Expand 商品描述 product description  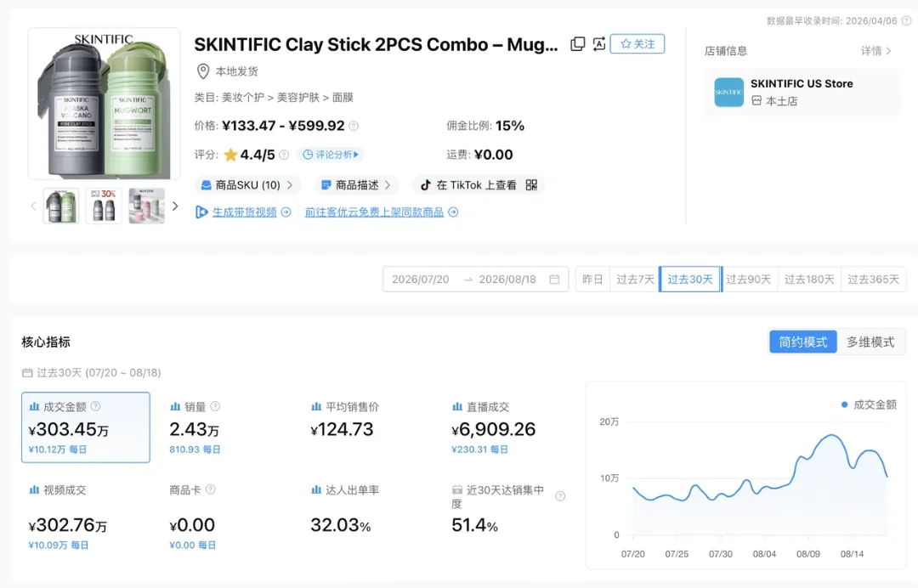pyautogui.click(x=356, y=185)
